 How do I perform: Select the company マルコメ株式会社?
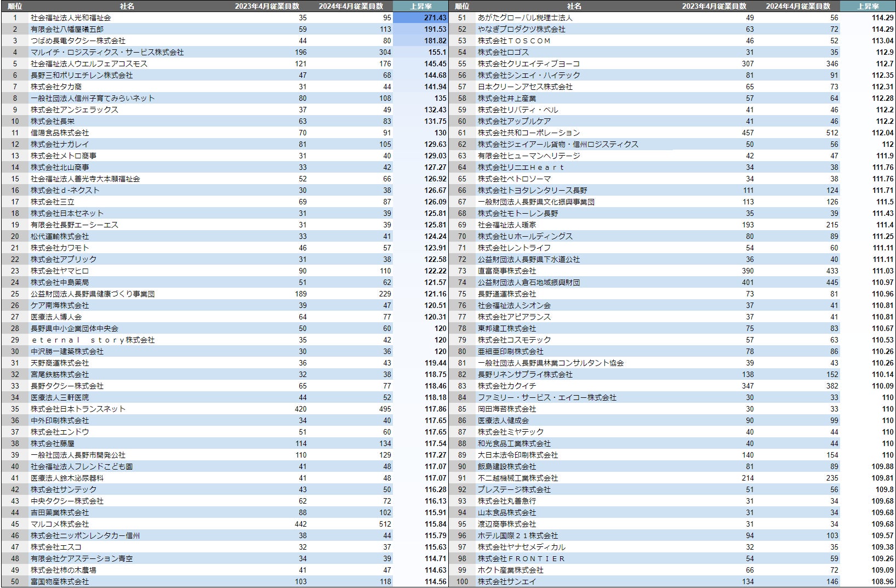[x=60, y=524]
